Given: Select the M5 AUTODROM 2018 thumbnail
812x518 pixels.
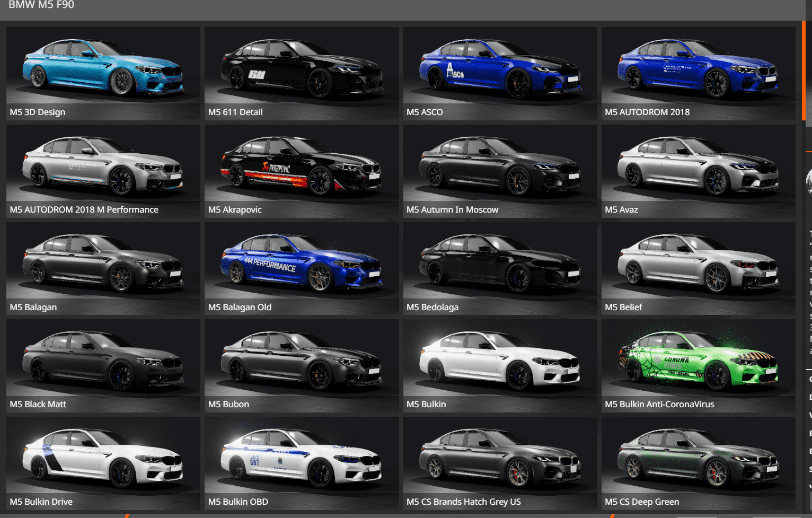Looking at the screenshot, I should 698,73.
